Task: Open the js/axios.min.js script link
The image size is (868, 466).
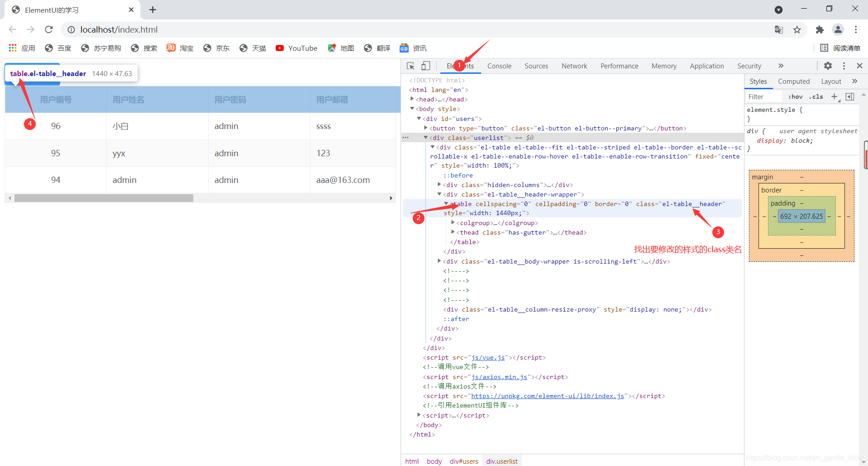Action: coord(499,377)
